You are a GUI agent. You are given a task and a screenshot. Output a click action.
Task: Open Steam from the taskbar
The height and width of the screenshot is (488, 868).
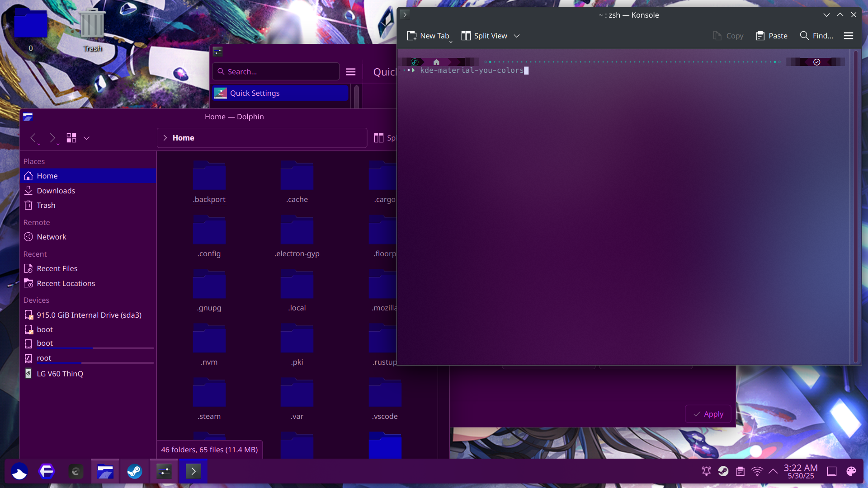pyautogui.click(x=134, y=472)
